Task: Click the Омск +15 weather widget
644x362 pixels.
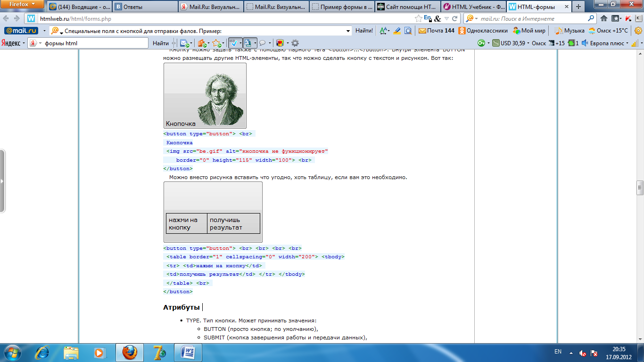Action: [x=548, y=43]
